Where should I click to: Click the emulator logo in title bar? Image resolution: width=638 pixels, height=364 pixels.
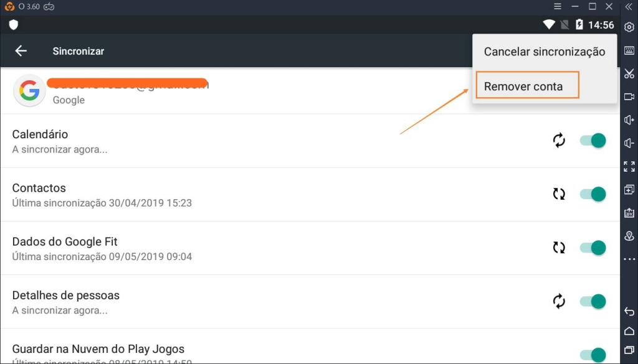tap(10, 7)
